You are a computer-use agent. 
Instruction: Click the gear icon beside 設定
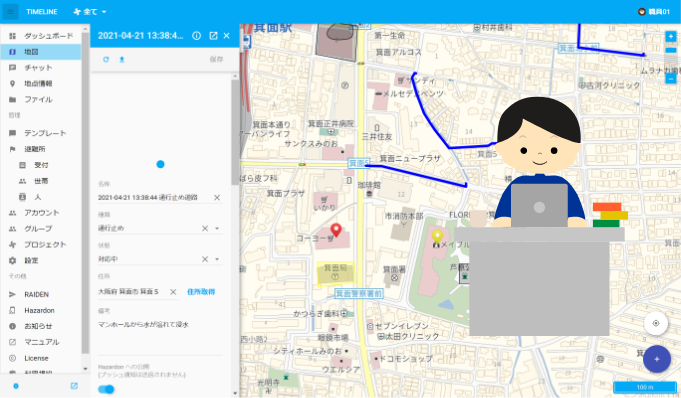13,261
